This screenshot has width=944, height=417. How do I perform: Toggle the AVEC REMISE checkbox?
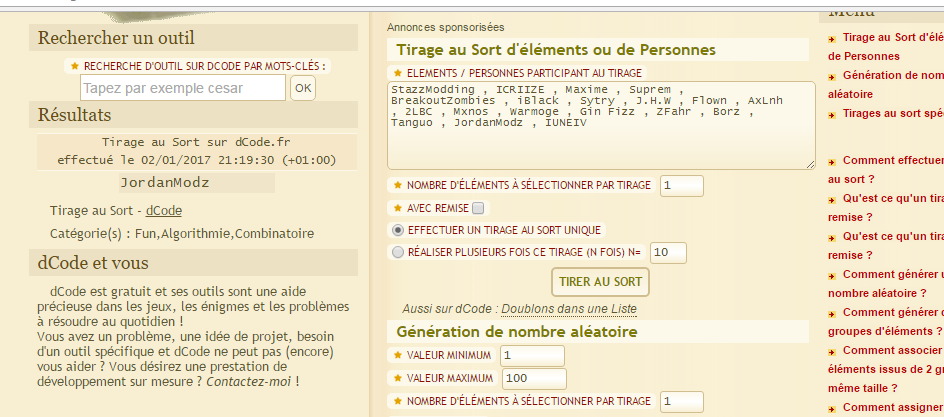(478, 208)
